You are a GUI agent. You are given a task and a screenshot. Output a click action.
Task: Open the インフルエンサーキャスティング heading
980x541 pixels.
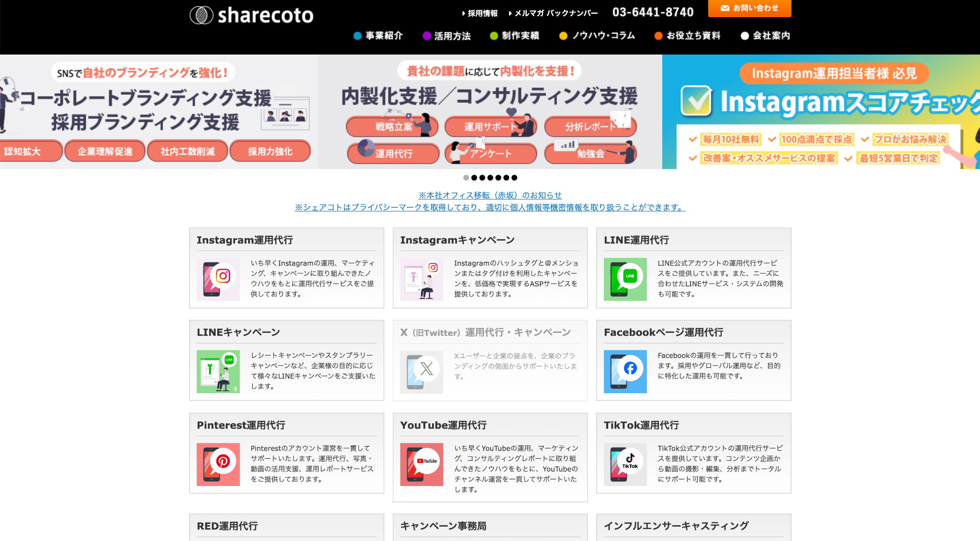676,526
